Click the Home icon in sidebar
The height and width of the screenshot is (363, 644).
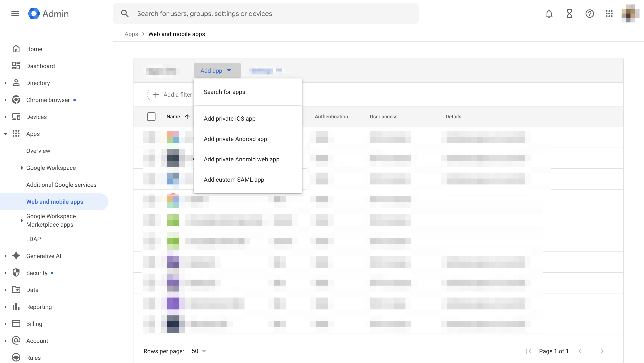click(16, 49)
